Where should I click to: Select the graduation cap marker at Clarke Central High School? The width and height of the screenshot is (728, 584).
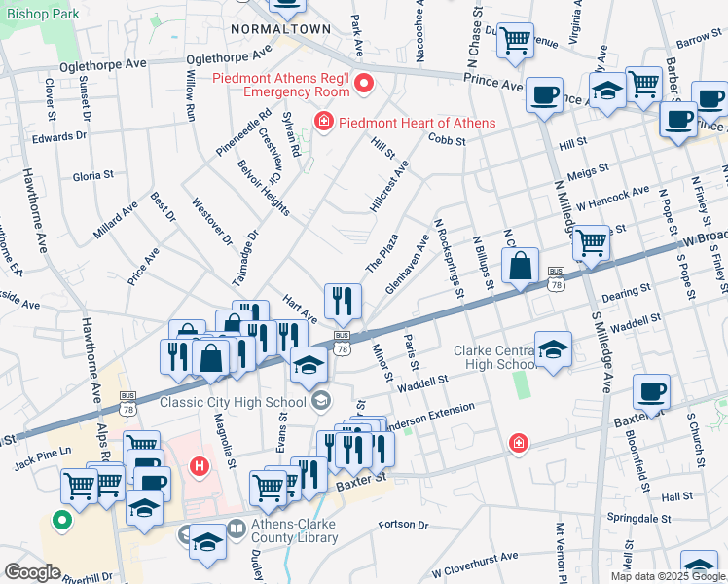(553, 351)
